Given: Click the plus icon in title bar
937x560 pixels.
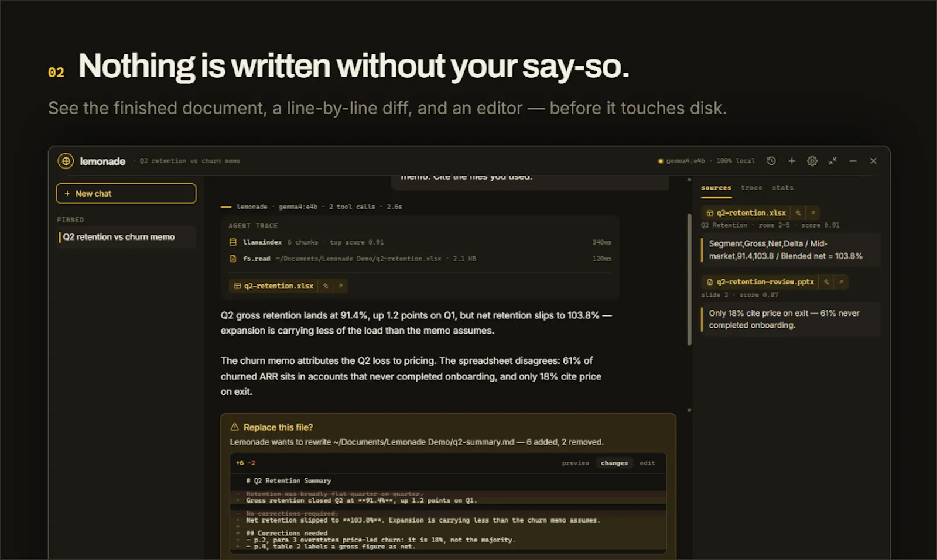Looking at the screenshot, I should click(x=792, y=161).
